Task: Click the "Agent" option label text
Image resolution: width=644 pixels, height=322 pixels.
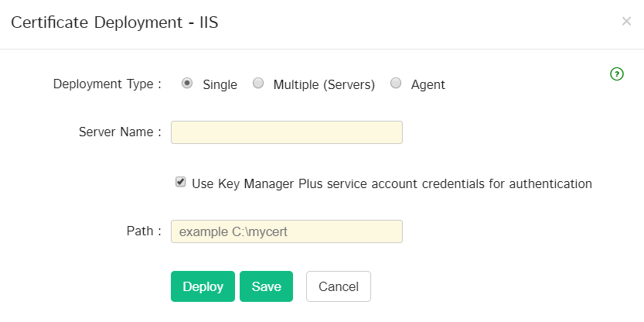Action: (x=428, y=85)
